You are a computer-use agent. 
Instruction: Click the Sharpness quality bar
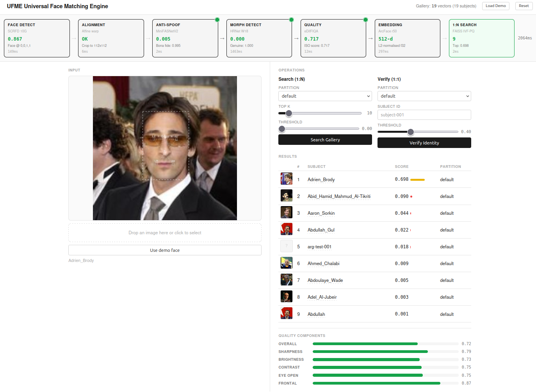click(x=385, y=352)
